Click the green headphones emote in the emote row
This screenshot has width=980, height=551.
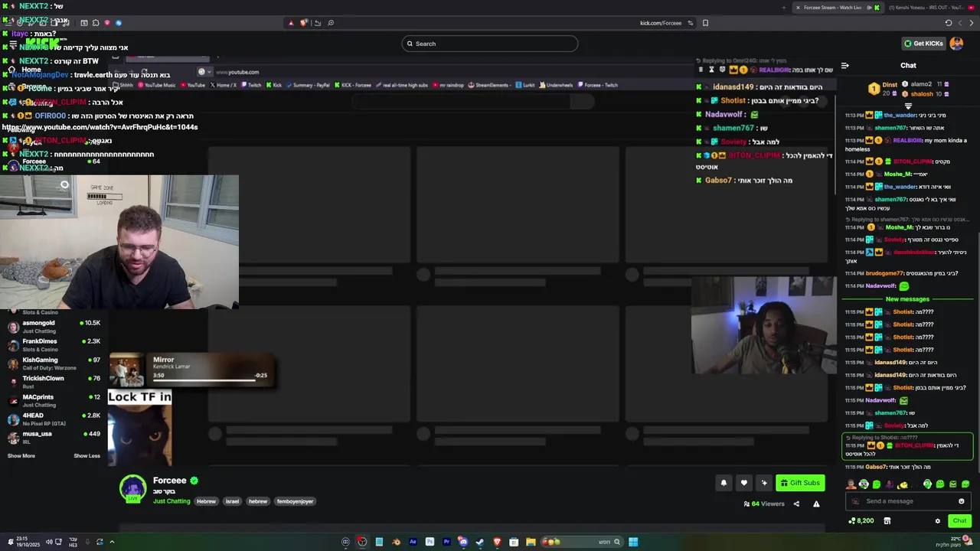click(927, 484)
